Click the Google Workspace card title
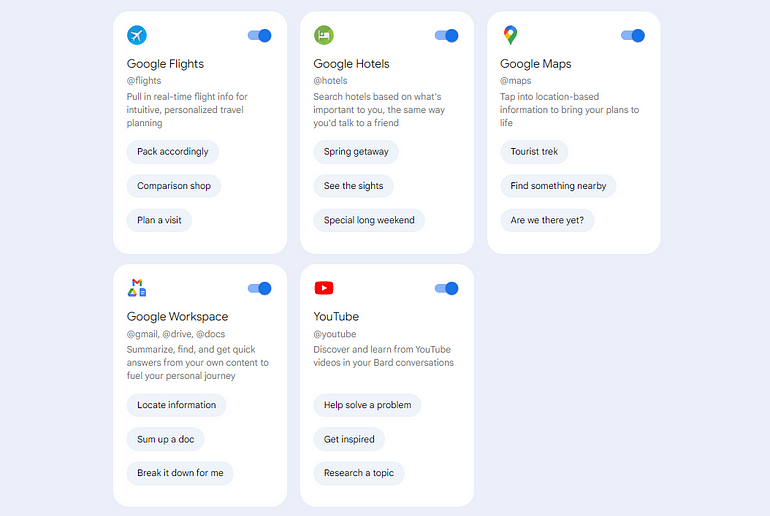The height and width of the screenshot is (516, 770). [x=177, y=317]
